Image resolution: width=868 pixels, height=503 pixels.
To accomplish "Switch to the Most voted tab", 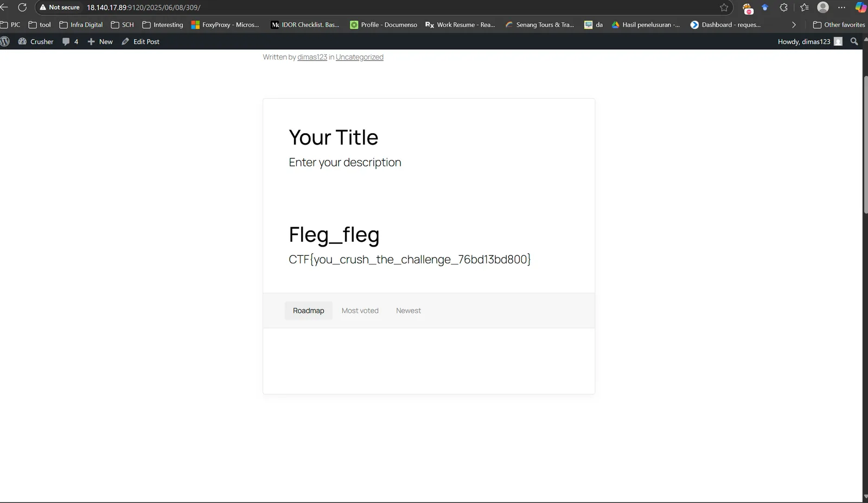I will [x=360, y=311].
